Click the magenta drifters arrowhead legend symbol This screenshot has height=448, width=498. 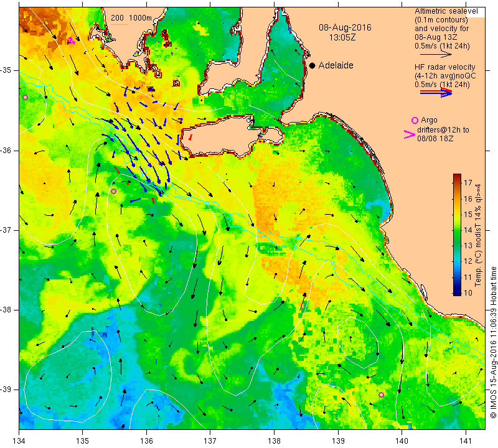pyautogui.click(x=409, y=134)
